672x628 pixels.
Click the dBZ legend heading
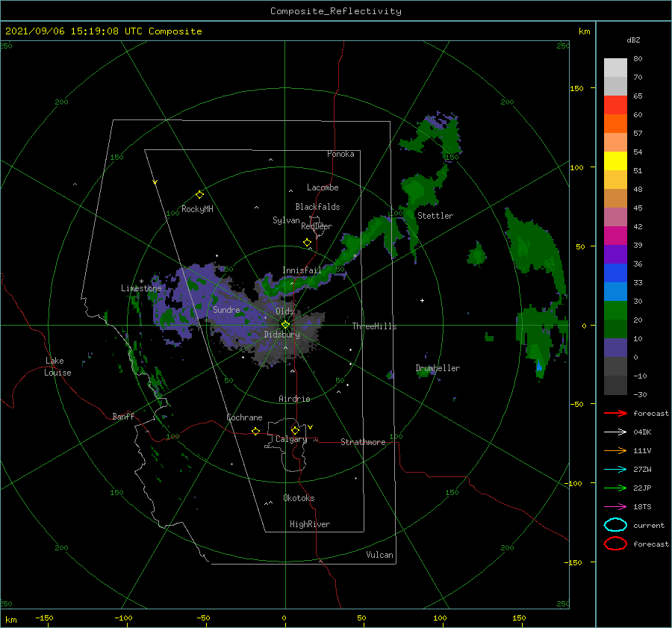(633, 40)
